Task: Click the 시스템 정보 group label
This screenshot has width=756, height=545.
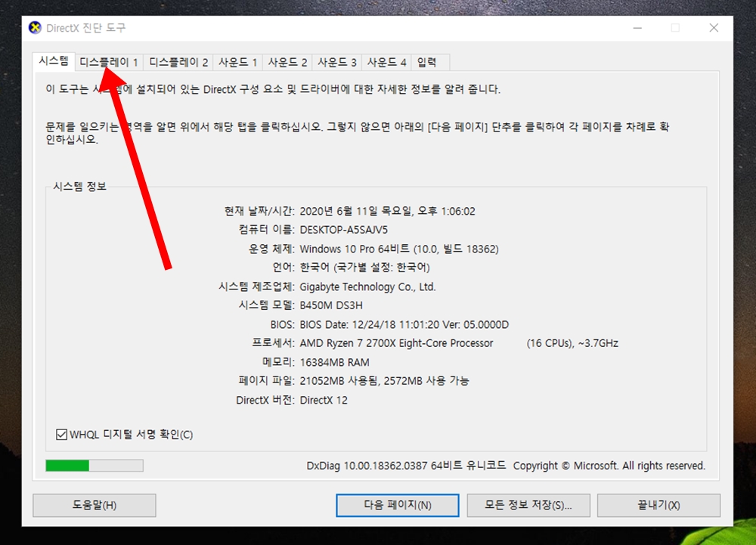Action: (x=79, y=187)
